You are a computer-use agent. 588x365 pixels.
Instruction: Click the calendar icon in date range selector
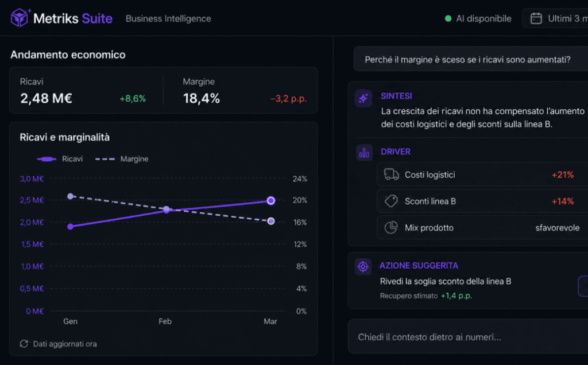click(536, 18)
